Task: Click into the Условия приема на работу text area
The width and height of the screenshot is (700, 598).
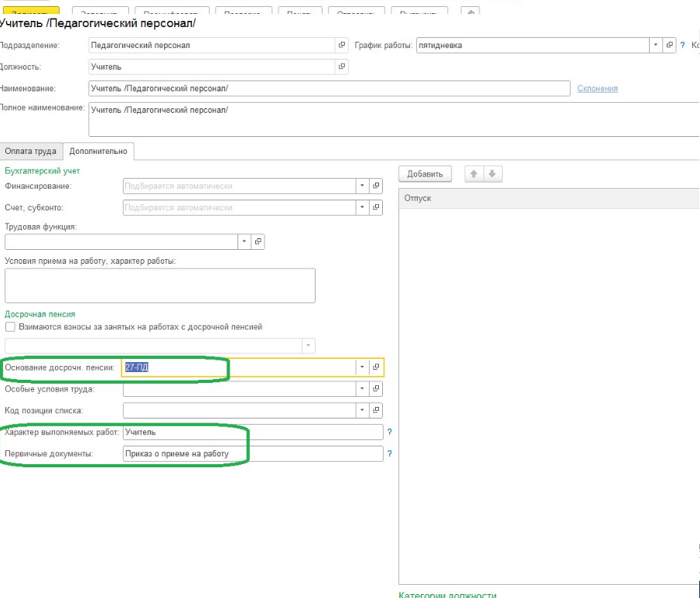Action: (x=160, y=285)
